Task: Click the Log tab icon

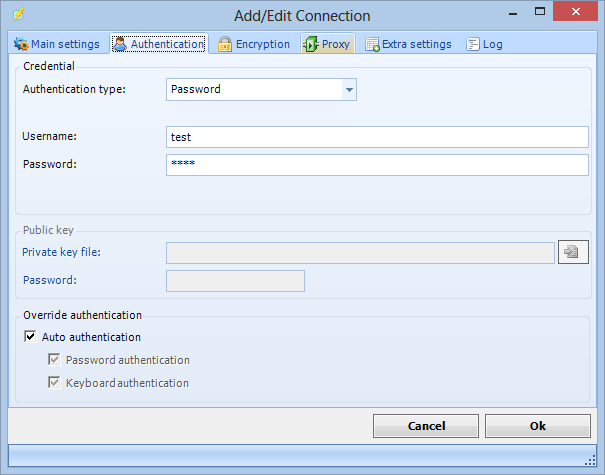Action: tap(473, 44)
